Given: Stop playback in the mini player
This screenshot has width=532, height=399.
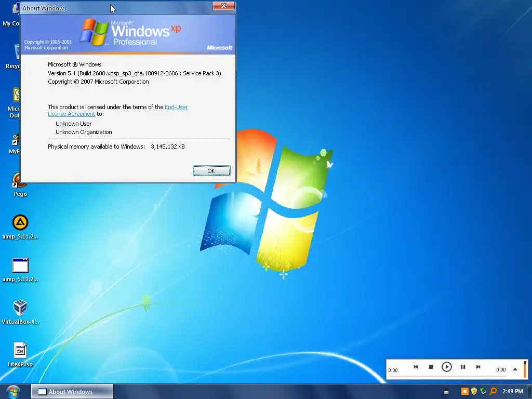Looking at the screenshot, I should pyautogui.click(x=431, y=367).
